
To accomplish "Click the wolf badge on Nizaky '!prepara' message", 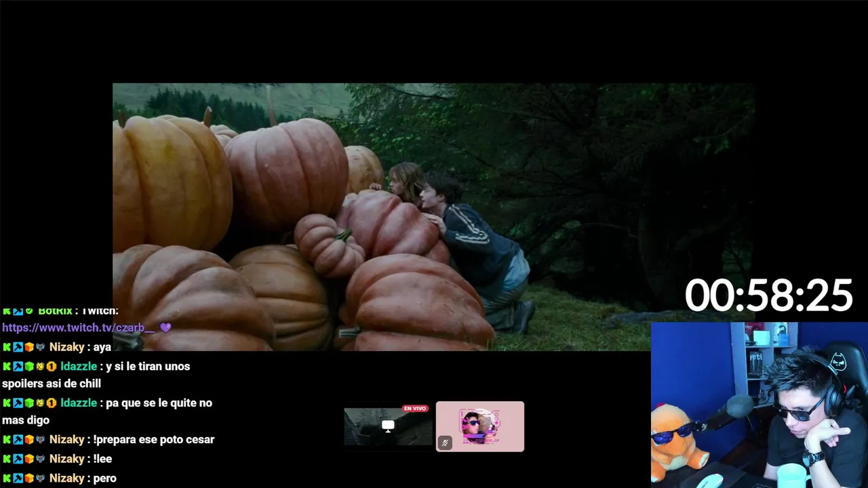I will (x=40, y=439).
